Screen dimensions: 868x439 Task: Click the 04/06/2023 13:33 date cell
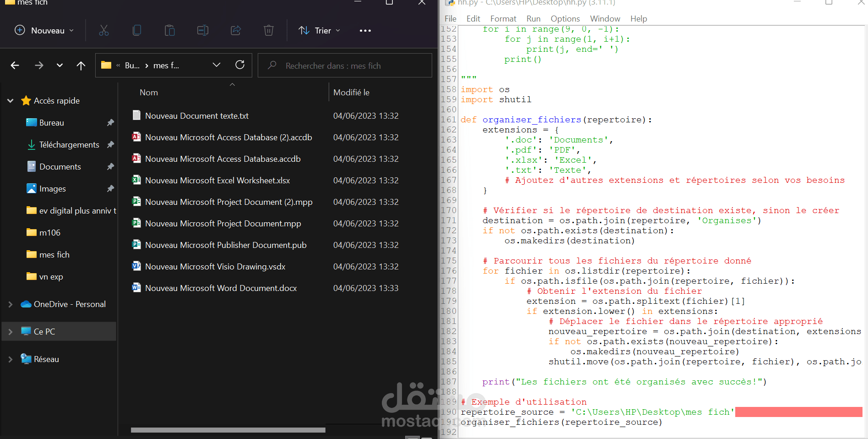366,288
